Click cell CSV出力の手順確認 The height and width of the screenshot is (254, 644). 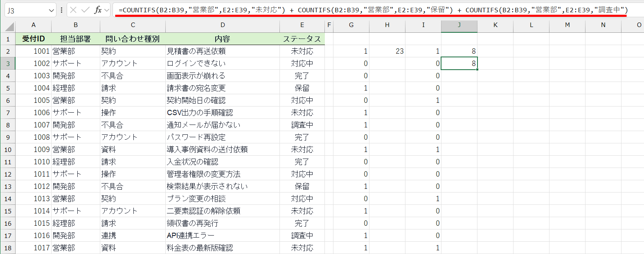(223, 113)
